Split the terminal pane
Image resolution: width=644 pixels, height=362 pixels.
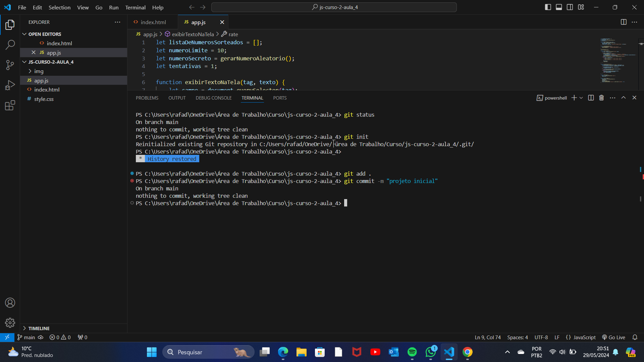[x=591, y=98]
